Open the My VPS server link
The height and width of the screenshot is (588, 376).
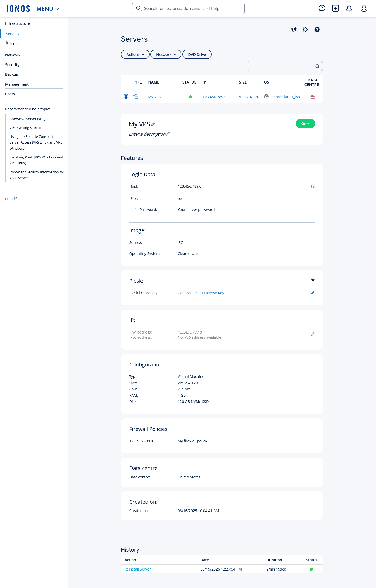pos(154,97)
